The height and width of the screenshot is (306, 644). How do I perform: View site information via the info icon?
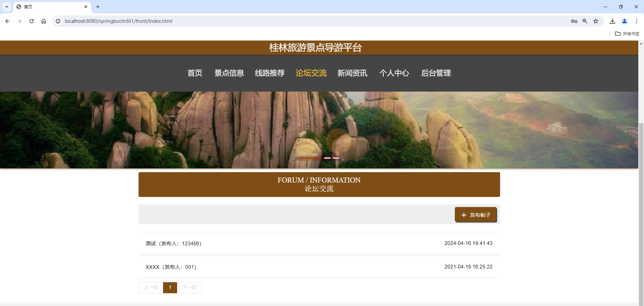tap(58, 21)
